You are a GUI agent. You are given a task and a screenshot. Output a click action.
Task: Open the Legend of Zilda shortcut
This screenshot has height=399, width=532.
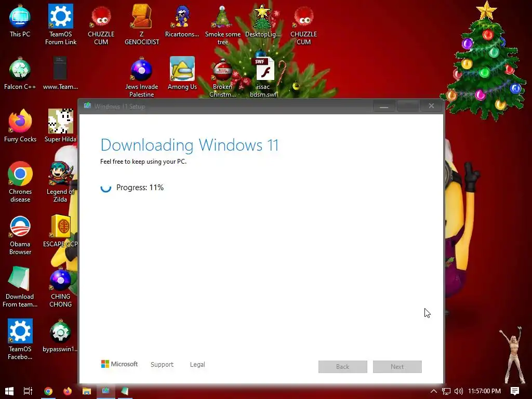tap(60, 182)
